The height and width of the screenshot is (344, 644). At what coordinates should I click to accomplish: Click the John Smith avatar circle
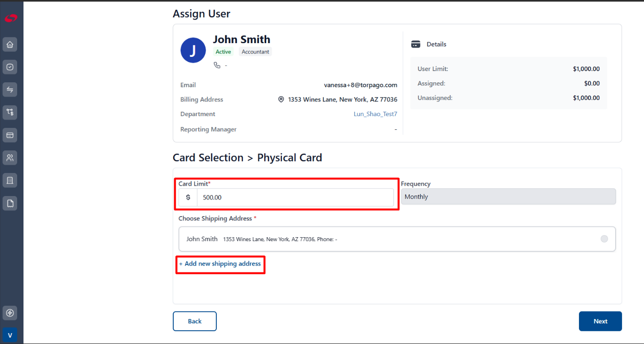coord(193,50)
